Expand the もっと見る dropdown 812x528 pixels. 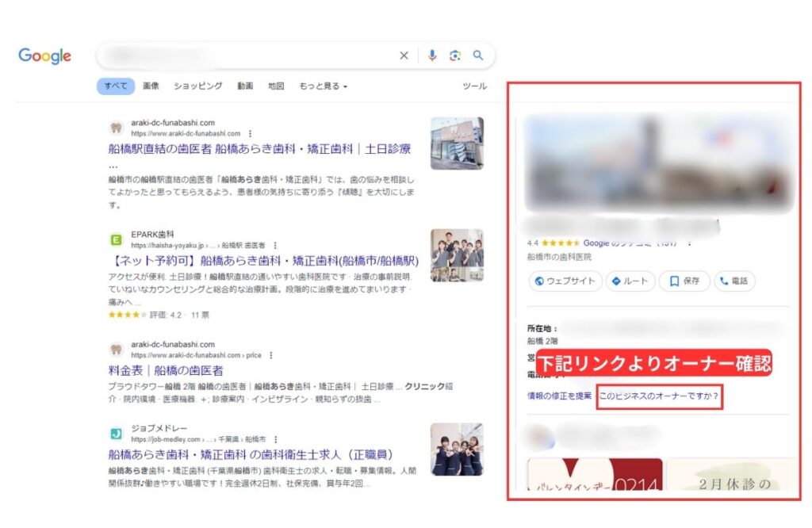coord(322,86)
